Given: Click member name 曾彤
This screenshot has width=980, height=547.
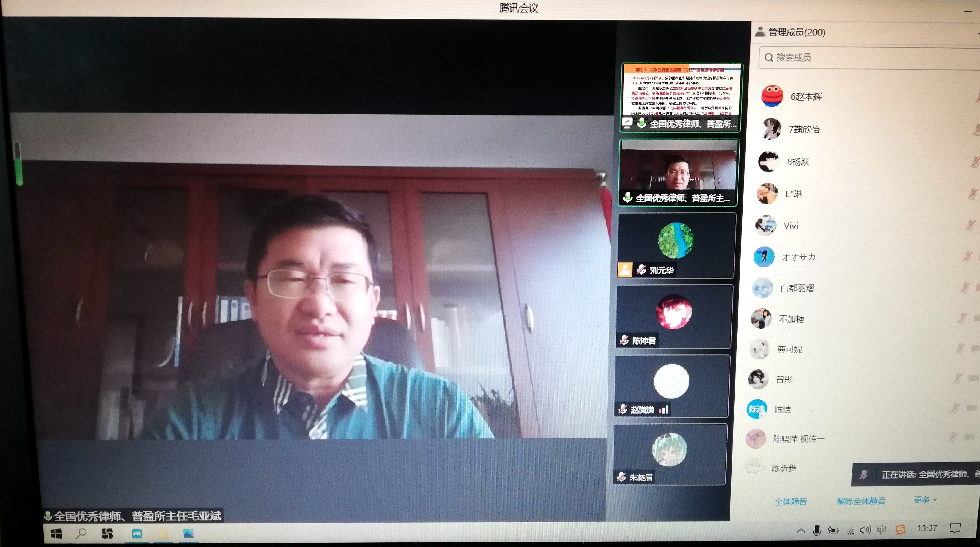Looking at the screenshot, I should pos(784,379).
